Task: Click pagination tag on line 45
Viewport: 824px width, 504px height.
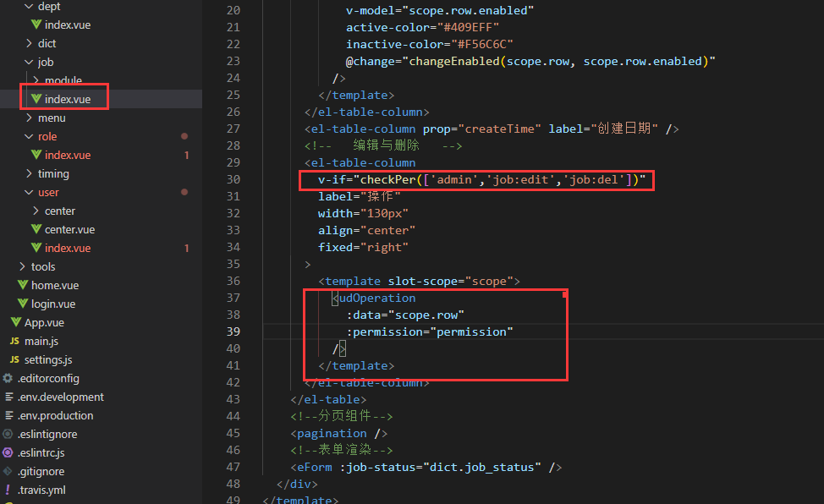Action: coord(339,434)
